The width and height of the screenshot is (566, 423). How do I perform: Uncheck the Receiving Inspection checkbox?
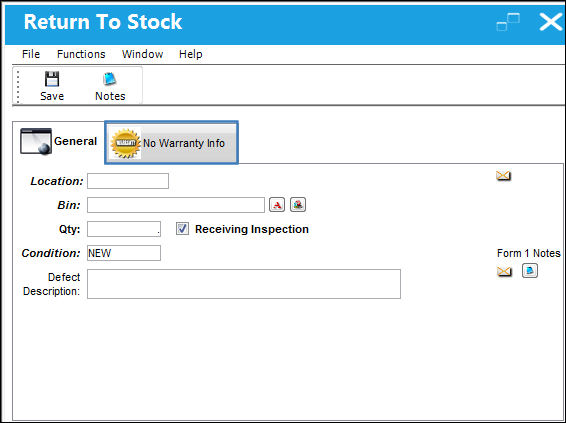[182, 229]
